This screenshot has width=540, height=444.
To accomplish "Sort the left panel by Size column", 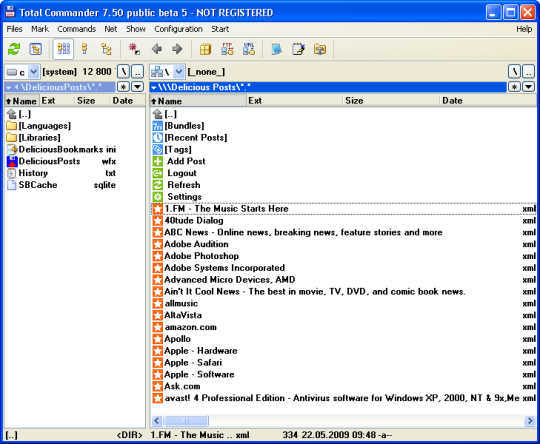I will pos(93,101).
